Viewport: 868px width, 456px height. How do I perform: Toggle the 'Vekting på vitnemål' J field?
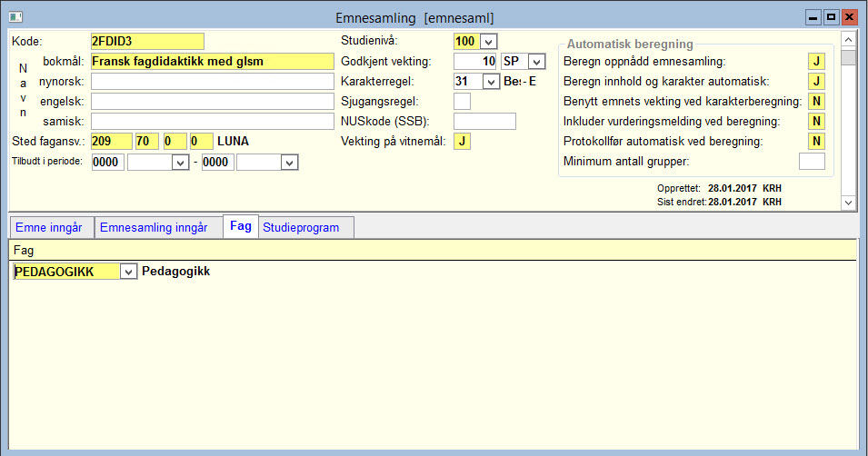point(462,141)
